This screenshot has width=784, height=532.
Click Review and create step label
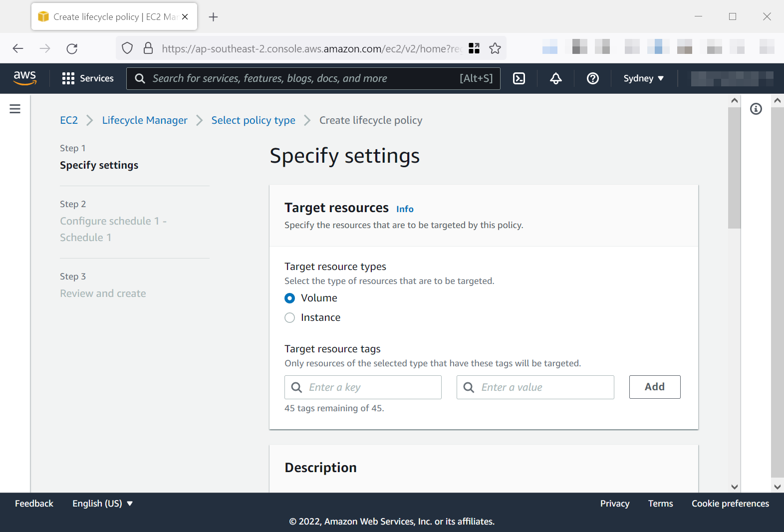click(x=103, y=293)
